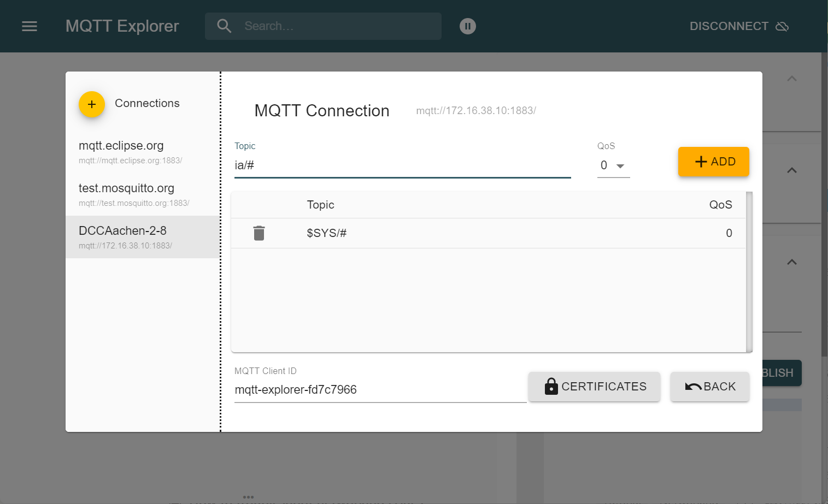Open the QoS dropdown
The image size is (828, 504).
pyautogui.click(x=613, y=165)
